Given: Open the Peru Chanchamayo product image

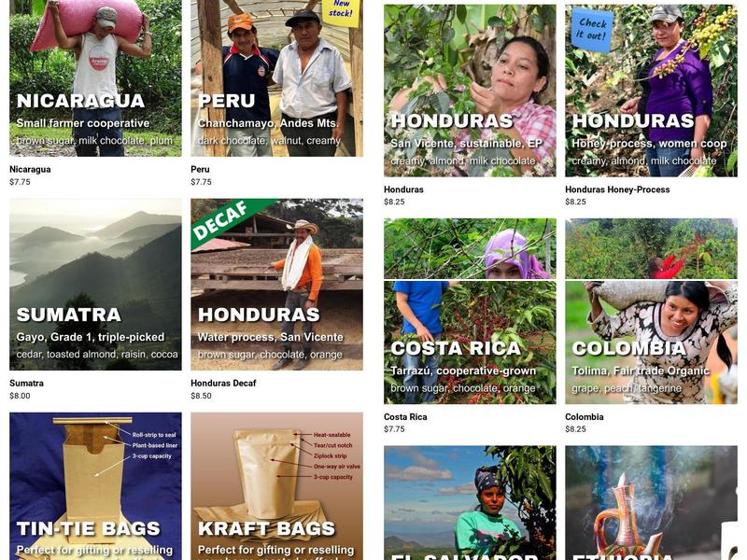Looking at the screenshot, I should point(276,78).
